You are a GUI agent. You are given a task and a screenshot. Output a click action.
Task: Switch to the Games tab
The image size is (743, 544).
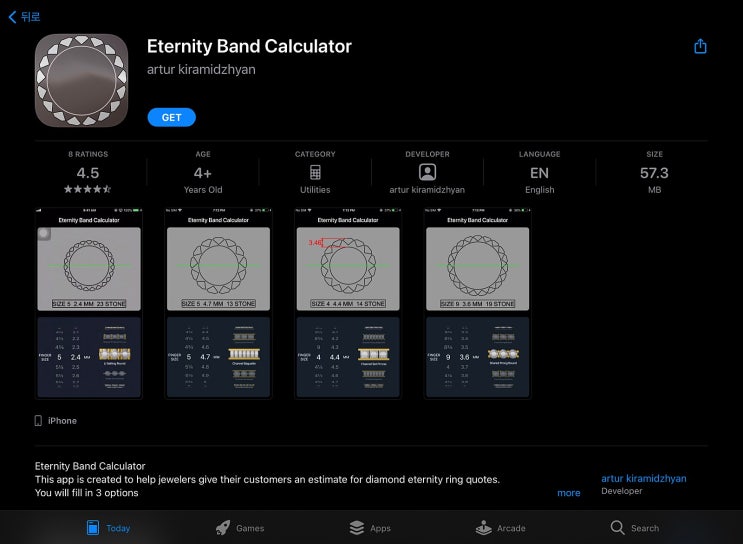point(240,527)
